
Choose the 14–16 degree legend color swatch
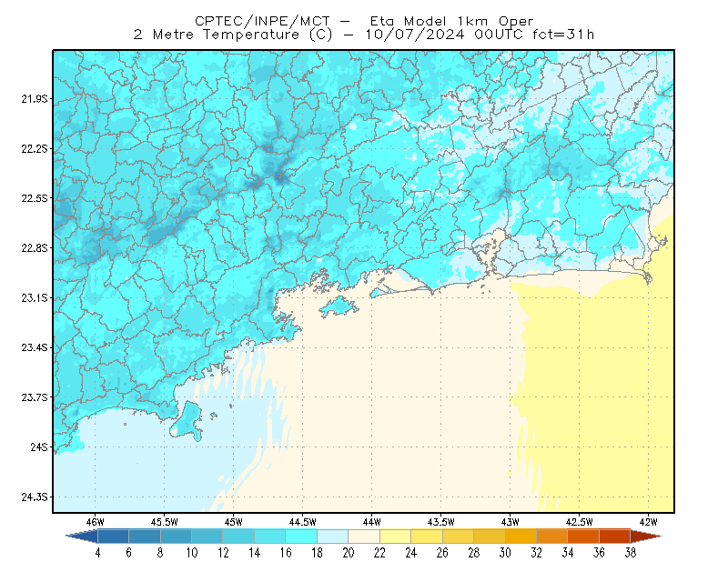pyautogui.click(x=269, y=537)
